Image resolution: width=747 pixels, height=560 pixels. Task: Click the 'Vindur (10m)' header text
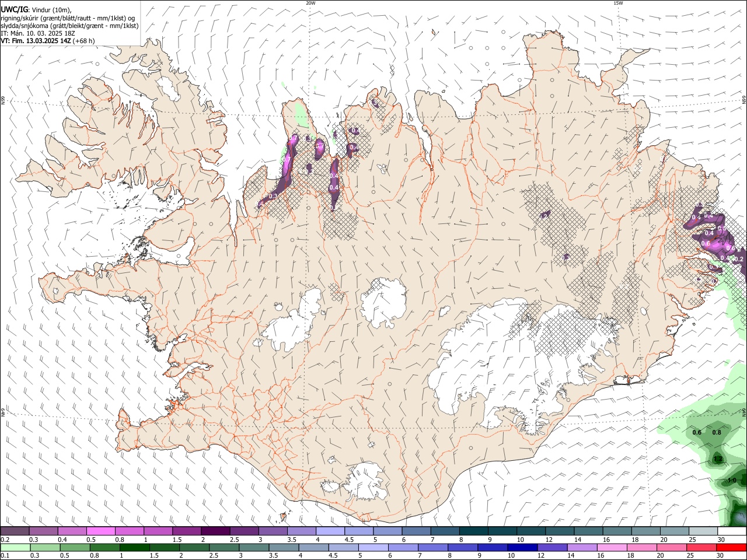pos(51,9)
